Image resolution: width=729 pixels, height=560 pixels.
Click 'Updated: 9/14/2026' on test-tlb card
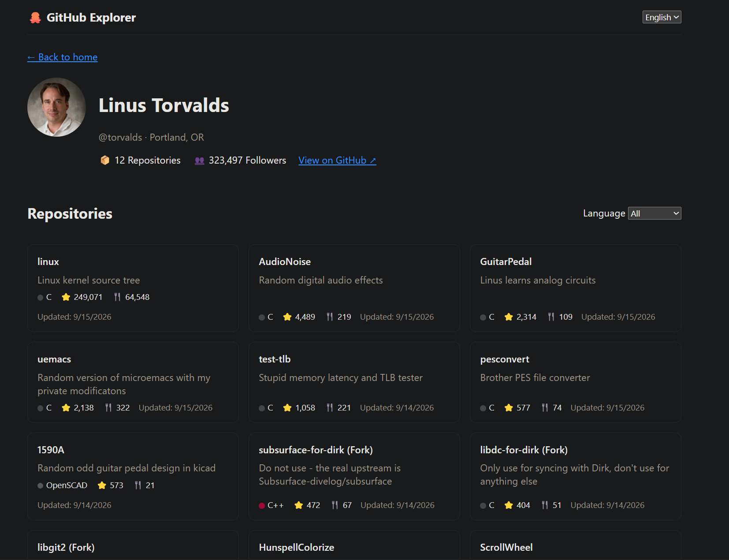(397, 408)
